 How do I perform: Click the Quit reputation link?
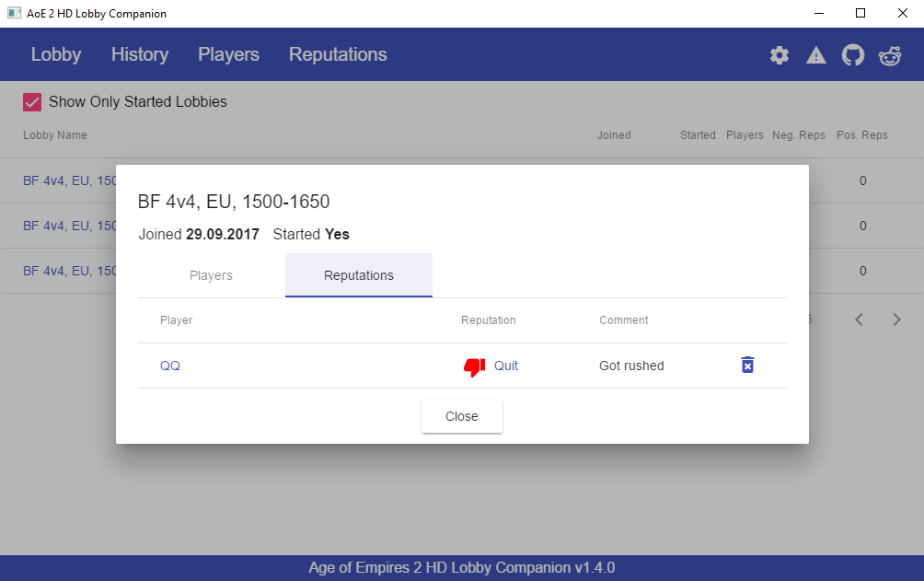[x=506, y=366]
